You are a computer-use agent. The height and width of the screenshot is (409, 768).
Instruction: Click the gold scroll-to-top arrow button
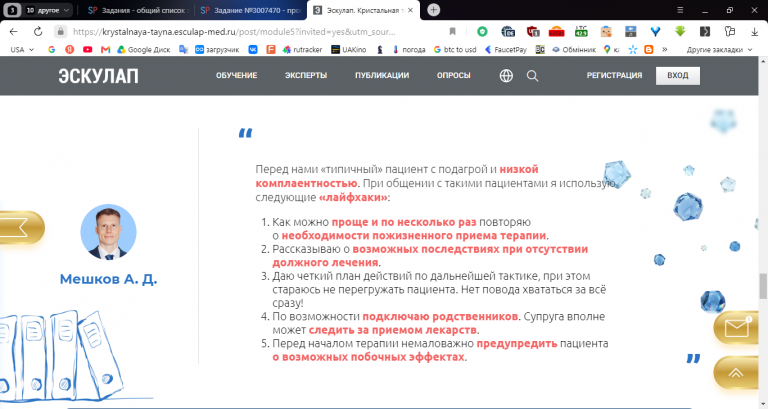coord(738,372)
